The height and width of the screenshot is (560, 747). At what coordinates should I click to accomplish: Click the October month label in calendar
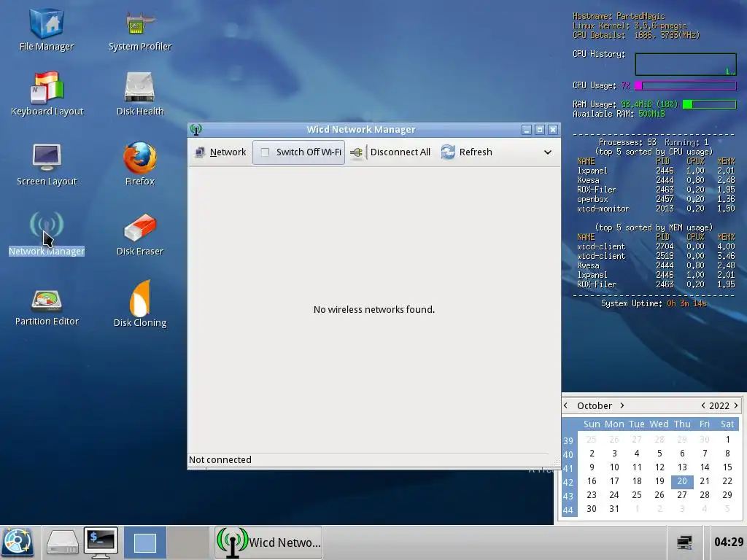coord(594,405)
